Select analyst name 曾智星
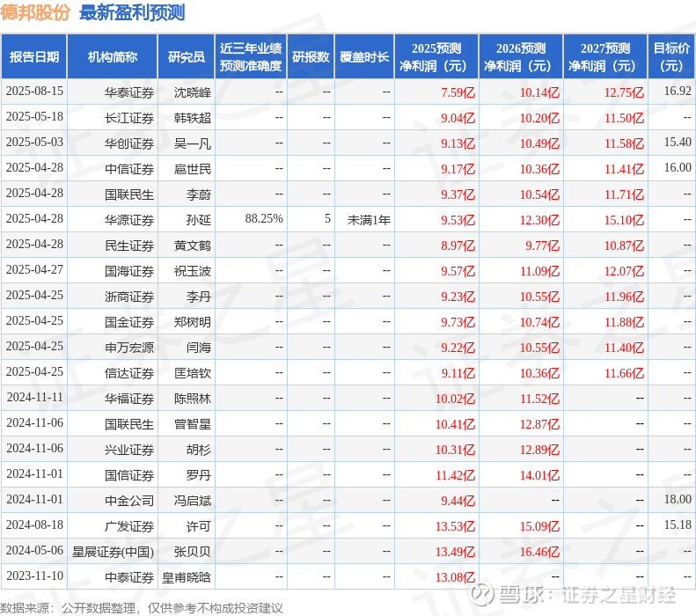Image resolution: width=696 pixels, height=616 pixels. (193, 424)
